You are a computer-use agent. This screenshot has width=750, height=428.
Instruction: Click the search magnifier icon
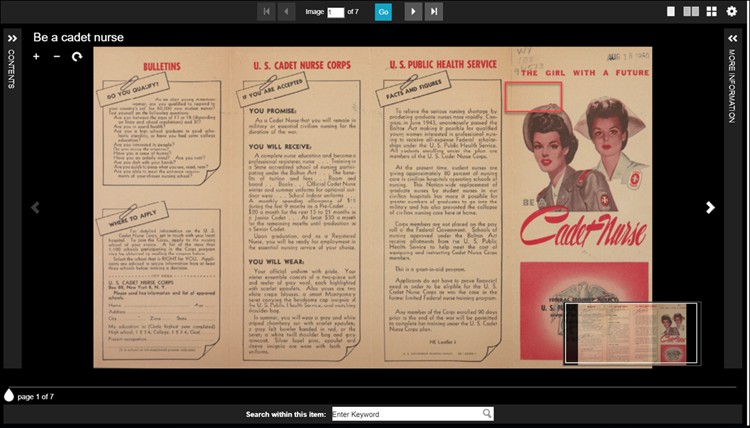point(487,413)
